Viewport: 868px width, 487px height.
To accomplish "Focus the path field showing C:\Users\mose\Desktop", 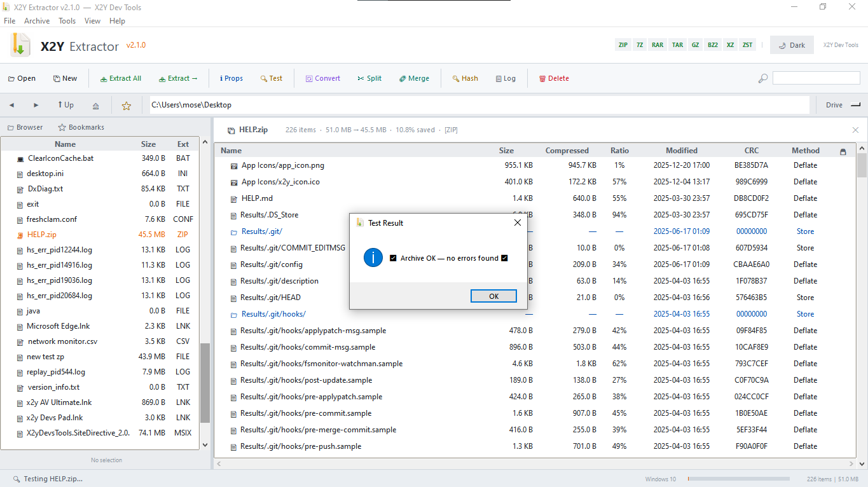I will pyautogui.click(x=479, y=105).
